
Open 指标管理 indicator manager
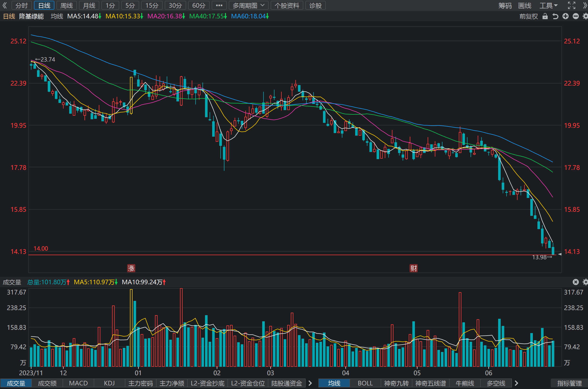point(569,383)
